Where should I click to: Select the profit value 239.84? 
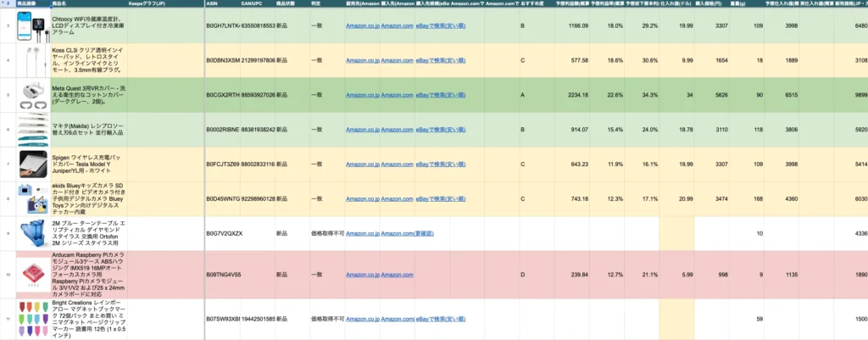click(572, 275)
